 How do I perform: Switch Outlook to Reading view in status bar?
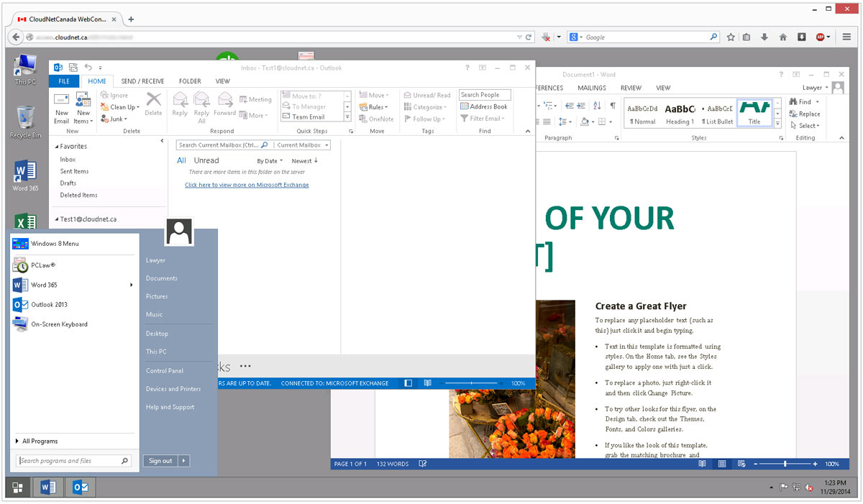[x=427, y=383]
